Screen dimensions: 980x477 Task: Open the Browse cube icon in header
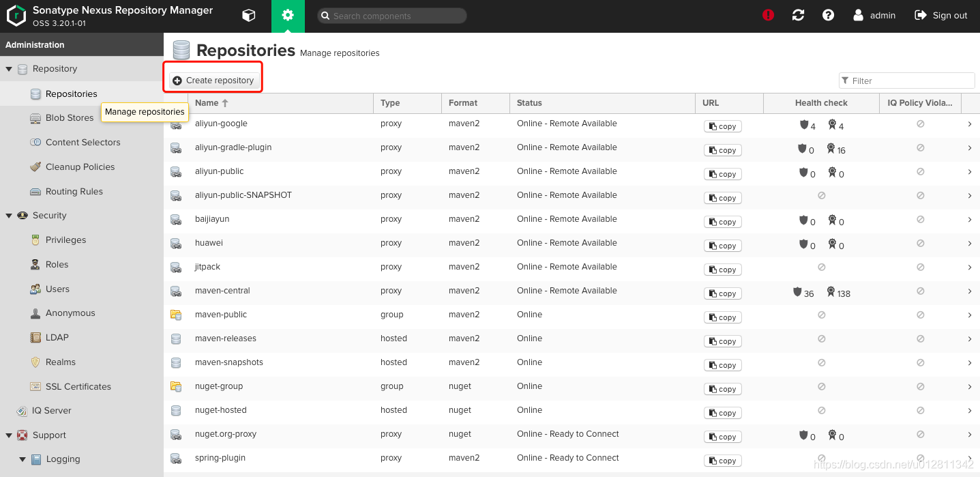tap(249, 16)
